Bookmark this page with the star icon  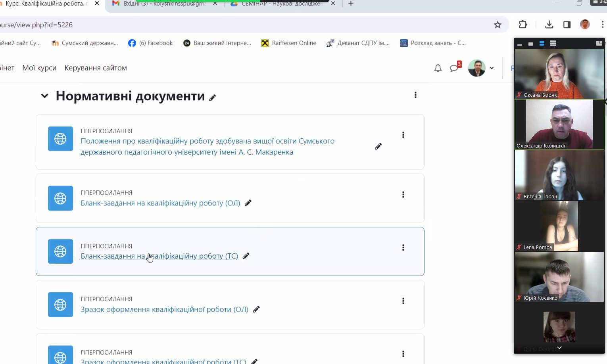498,25
